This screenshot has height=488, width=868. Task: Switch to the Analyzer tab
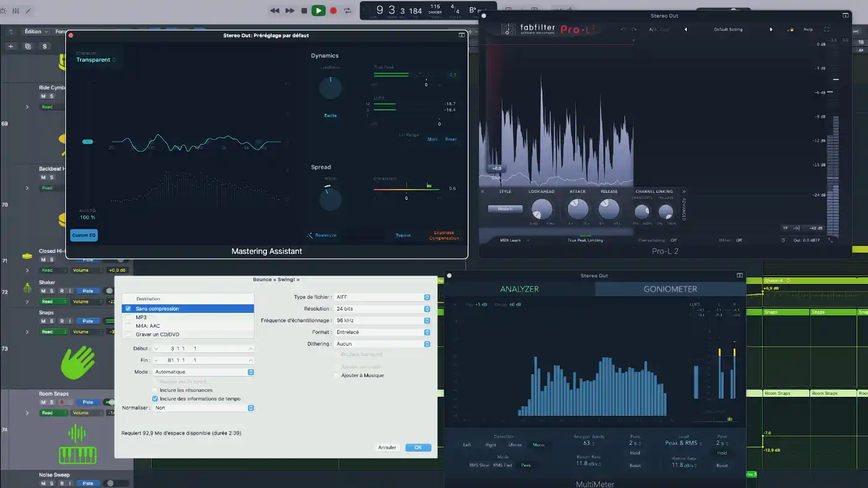click(x=520, y=289)
